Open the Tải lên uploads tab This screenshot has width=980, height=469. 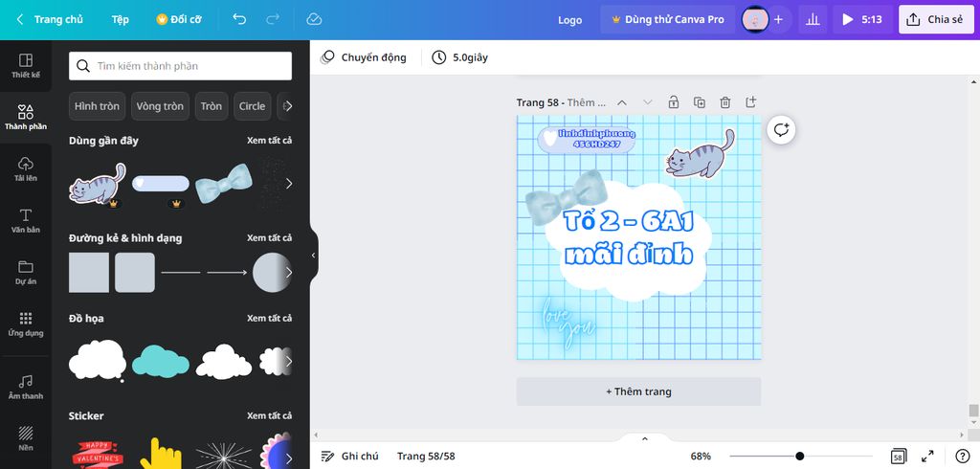[x=26, y=169]
